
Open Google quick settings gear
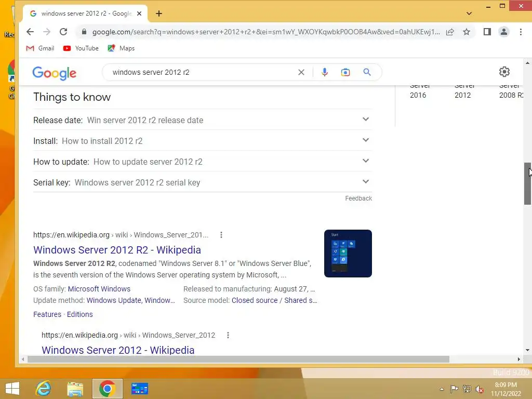coord(504,72)
